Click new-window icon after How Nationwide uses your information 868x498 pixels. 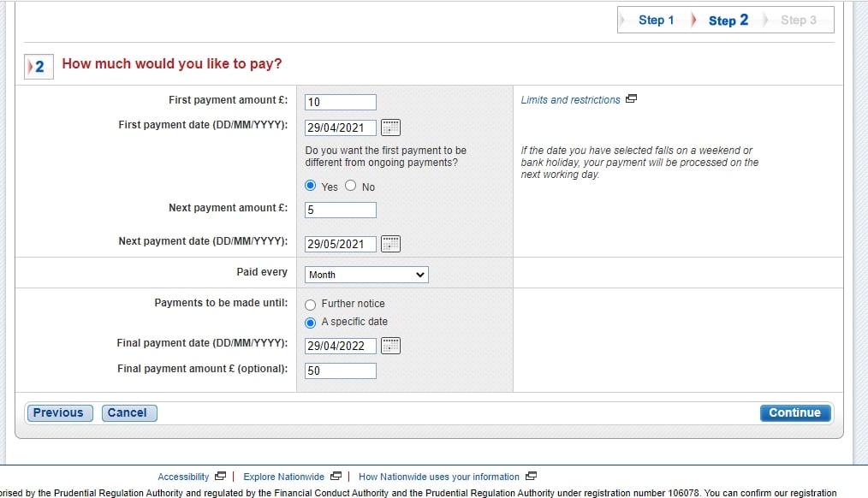pos(531,477)
